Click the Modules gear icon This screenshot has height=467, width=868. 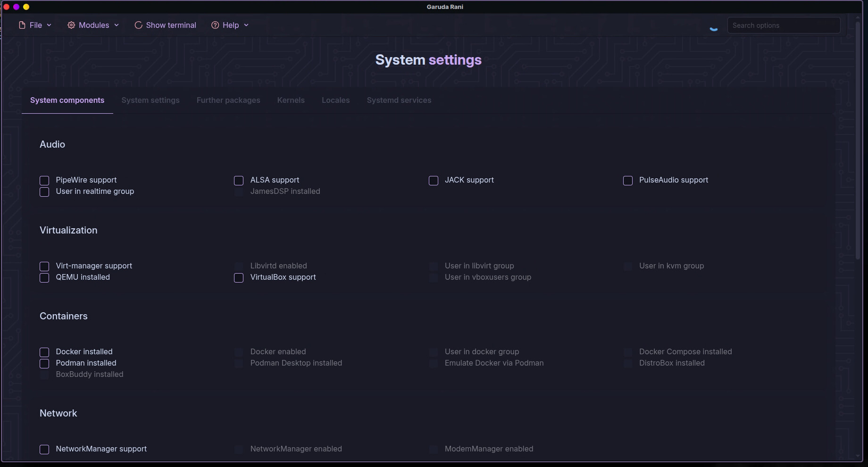[x=71, y=25]
